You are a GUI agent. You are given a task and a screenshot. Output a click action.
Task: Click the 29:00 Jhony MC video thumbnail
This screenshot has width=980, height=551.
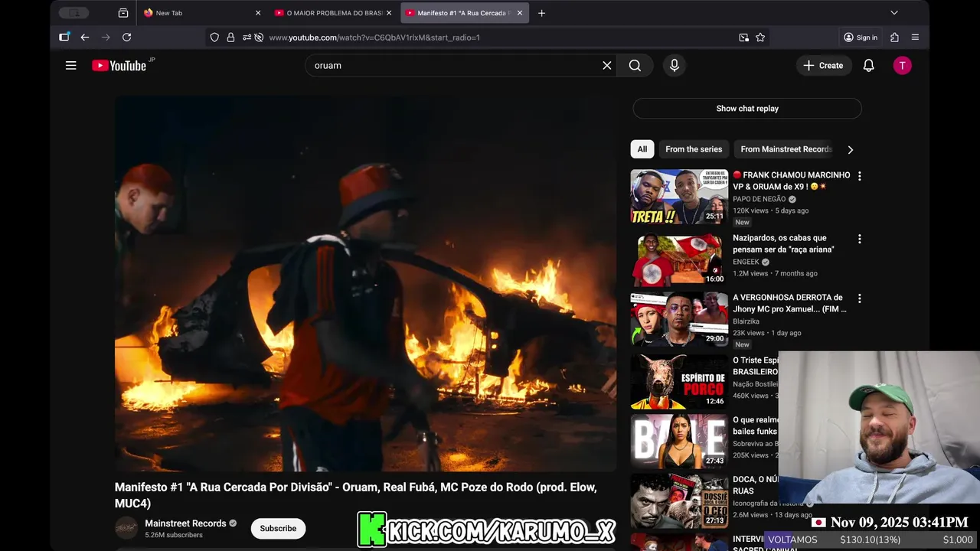[679, 319]
